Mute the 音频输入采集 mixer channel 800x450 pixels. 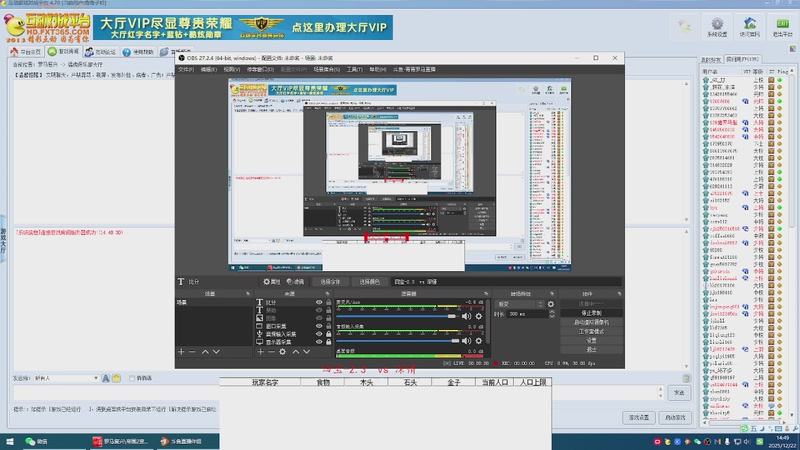coord(466,341)
